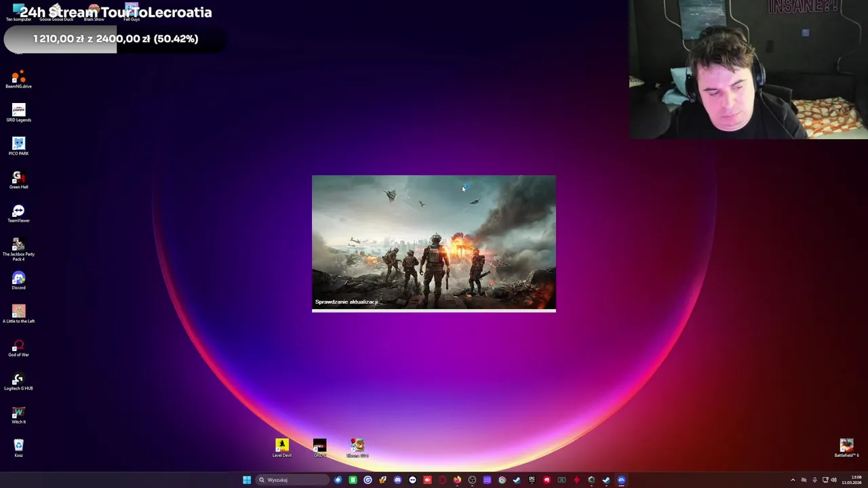The height and width of the screenshot is (488, 868).
Task: Select the Fall Guys desktop shortcut
Action: (x=132, y=12)
